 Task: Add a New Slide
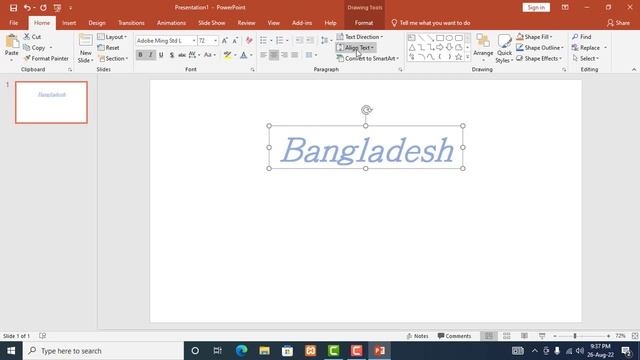[85, 48]
